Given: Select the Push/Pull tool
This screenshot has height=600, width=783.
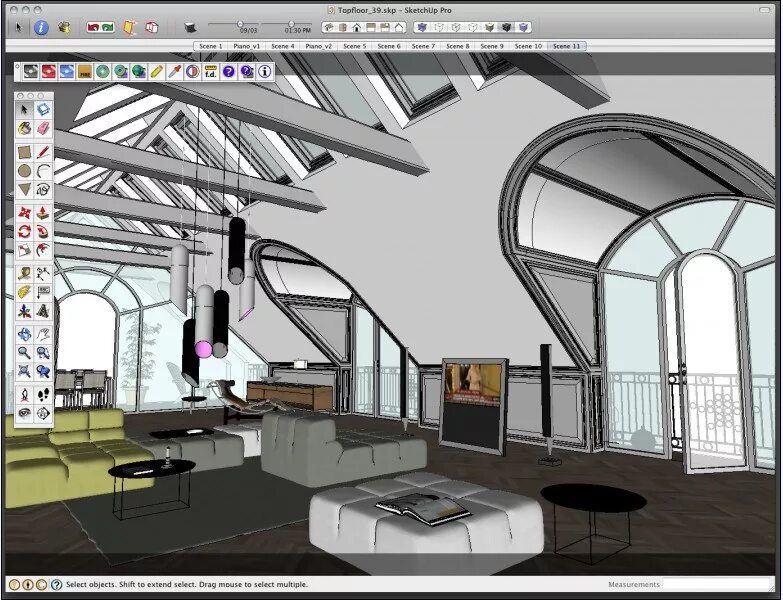Looking at the screenshot, I should click(43, 213).
